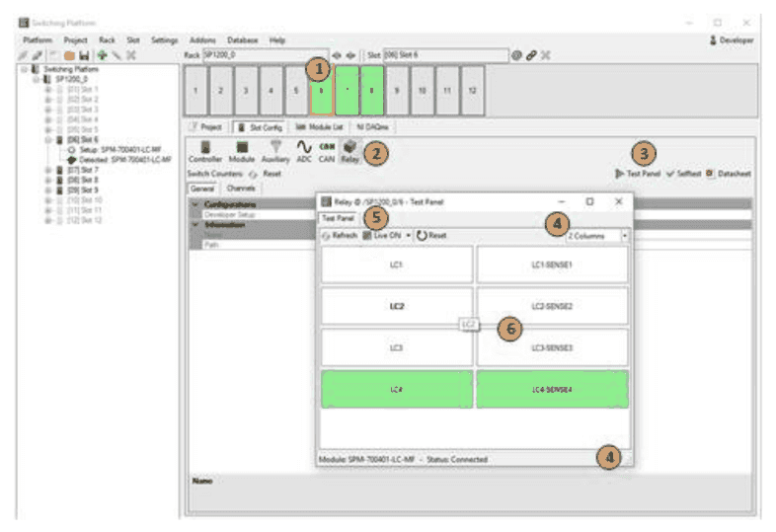Click the Test Panel button beside Selftest
The image size is (776, 532).
click(x=638, y=174)
